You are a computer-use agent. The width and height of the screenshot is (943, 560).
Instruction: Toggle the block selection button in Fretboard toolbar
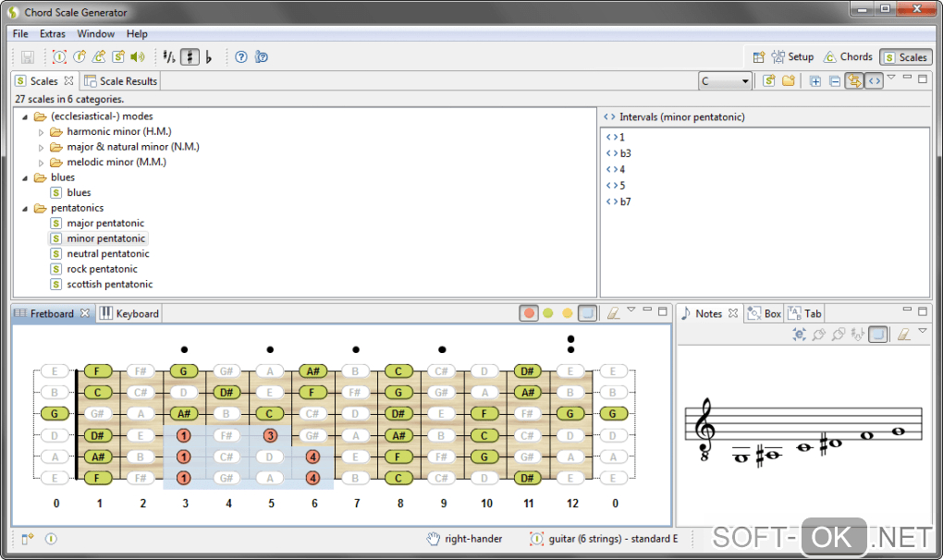point(588,313)
